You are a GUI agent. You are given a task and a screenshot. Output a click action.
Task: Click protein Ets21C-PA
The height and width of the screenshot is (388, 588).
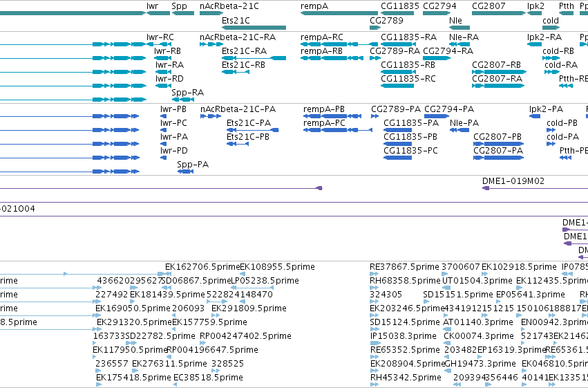point(249,122)
